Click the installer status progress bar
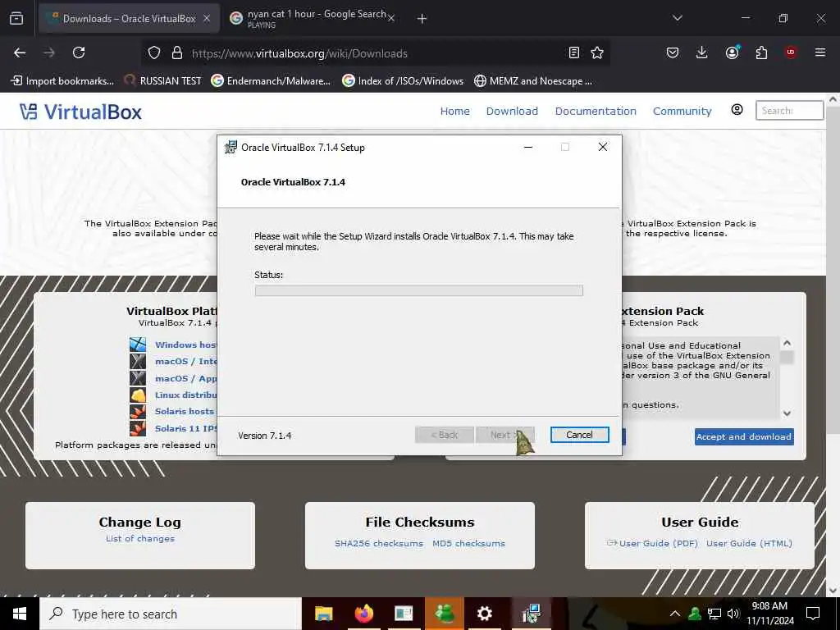Viewport: 840px width, 630px height. pos(419,291)
